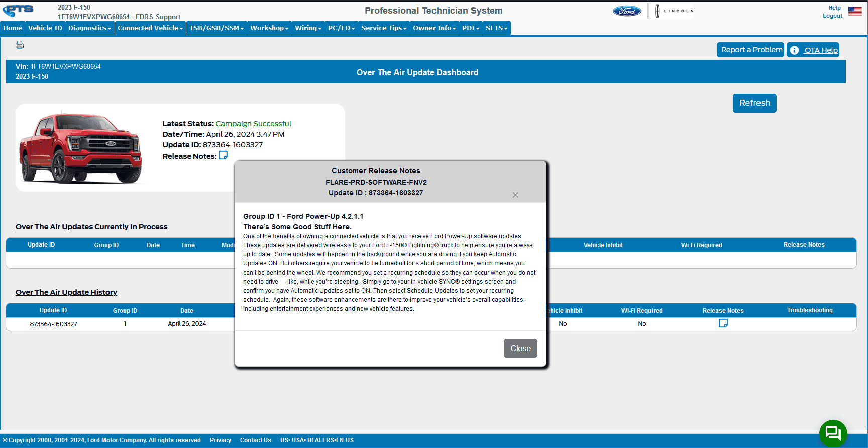Viewport: 868px width, 448px height.
Task: Click Group ID header in process table
Action: pyautogui.click(x=106, y=245)
